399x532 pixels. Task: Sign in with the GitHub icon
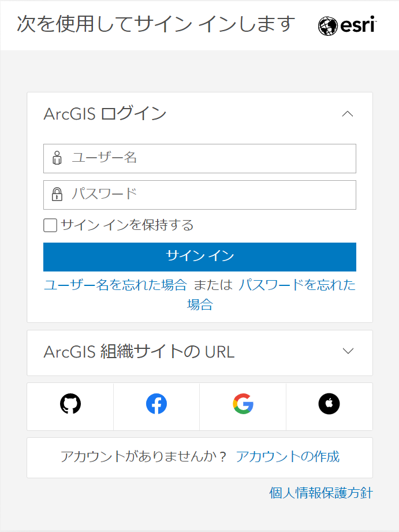pos(70,404)
